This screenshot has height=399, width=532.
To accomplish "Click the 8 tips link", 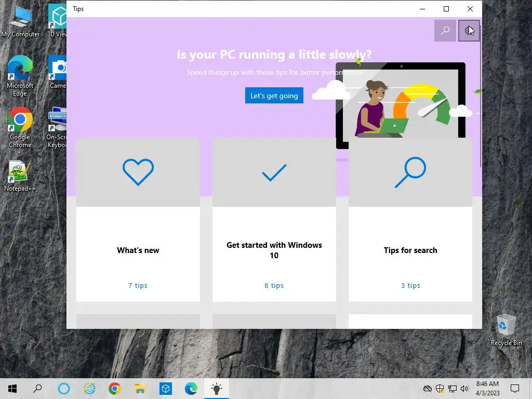I will [x=274, y=285].
